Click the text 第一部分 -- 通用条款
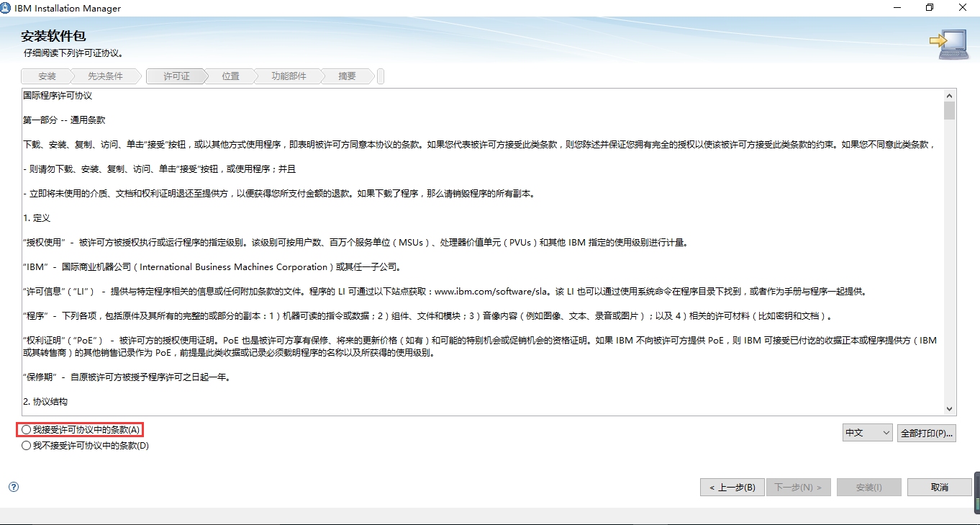Image resolution: width=980 pixels, height=525 pixels. (x=64, y=120)
